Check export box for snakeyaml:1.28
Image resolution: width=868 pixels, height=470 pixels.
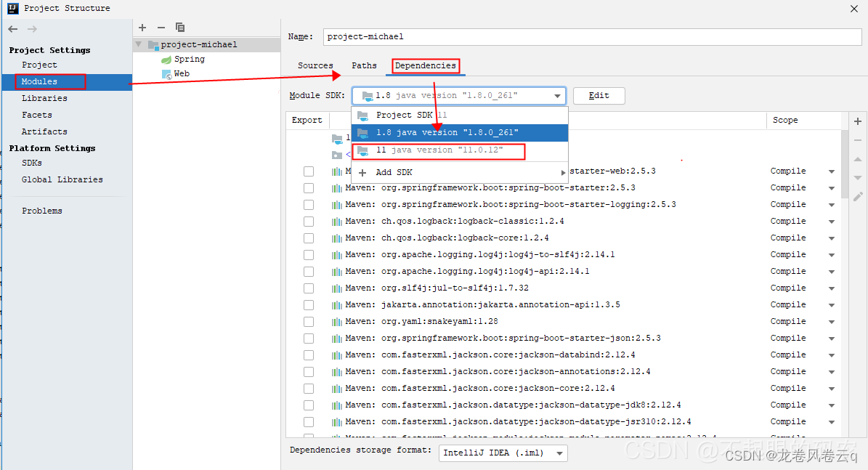(308, 322)
